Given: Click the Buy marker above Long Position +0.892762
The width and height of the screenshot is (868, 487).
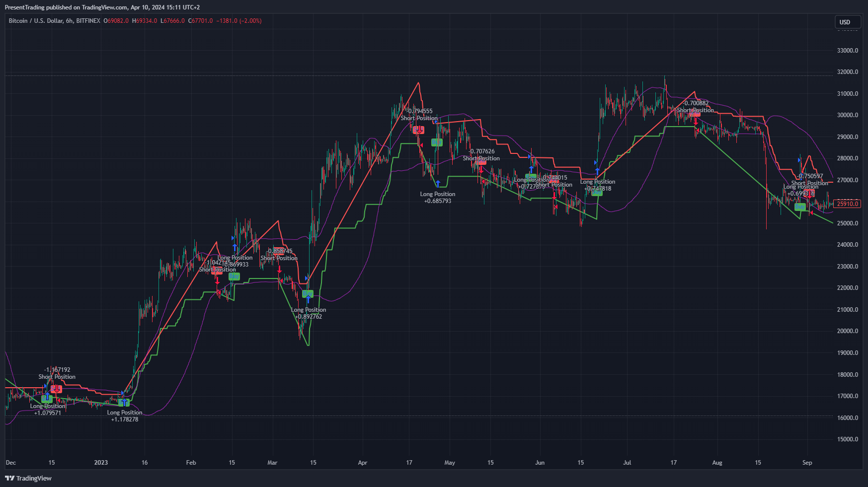Looking at the screenshot, I should point(308,294).
